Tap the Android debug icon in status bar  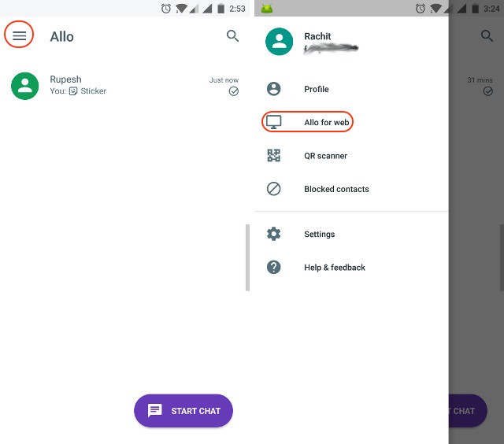267,9
